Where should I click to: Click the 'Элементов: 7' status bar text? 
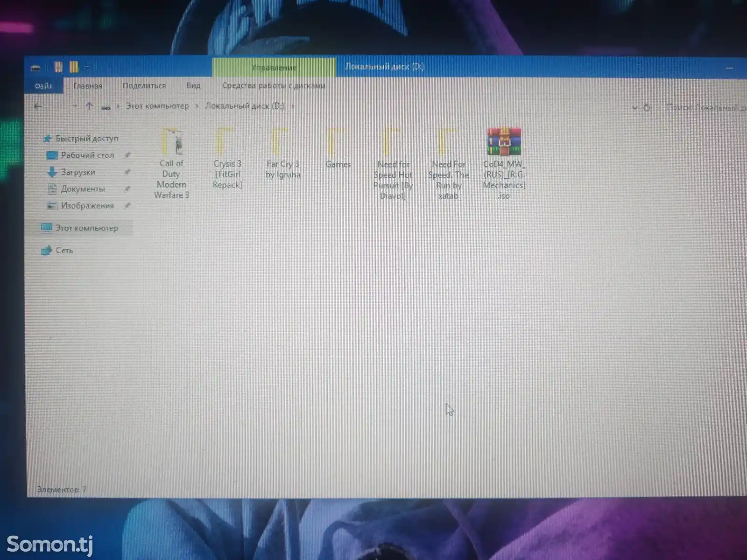pos(61,490)
